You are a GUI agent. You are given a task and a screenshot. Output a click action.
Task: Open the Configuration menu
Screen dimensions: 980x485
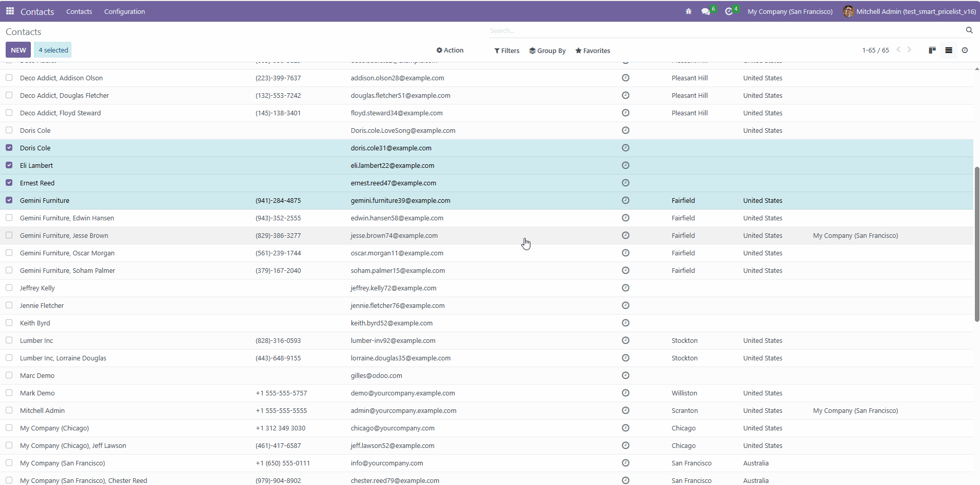pos(124,11)
